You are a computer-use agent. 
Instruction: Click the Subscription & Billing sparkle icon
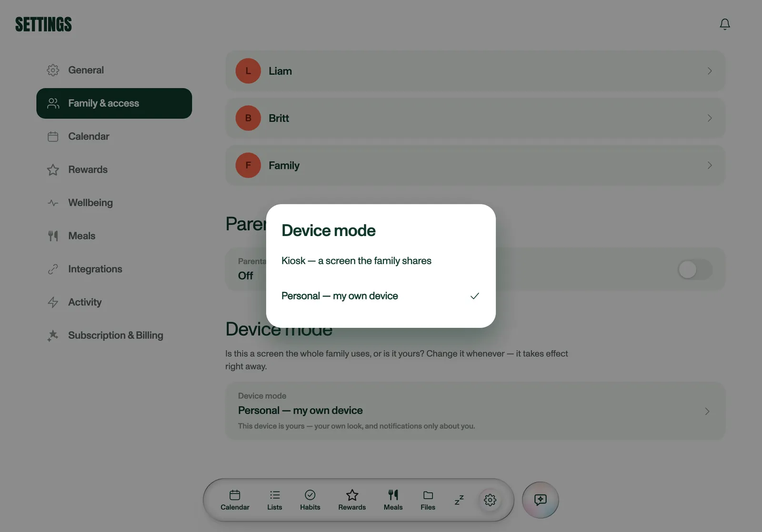click(53, 335)
